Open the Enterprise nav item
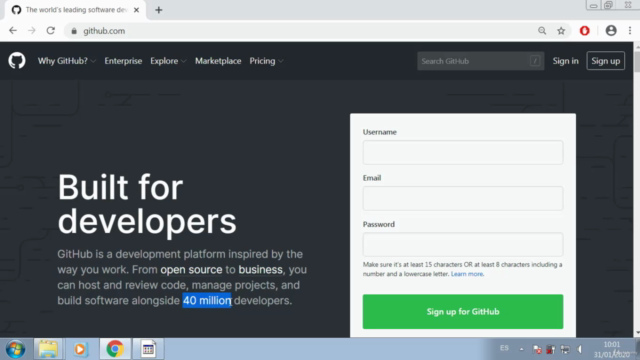This screenshot has height=360, width=640. point(123,61)
